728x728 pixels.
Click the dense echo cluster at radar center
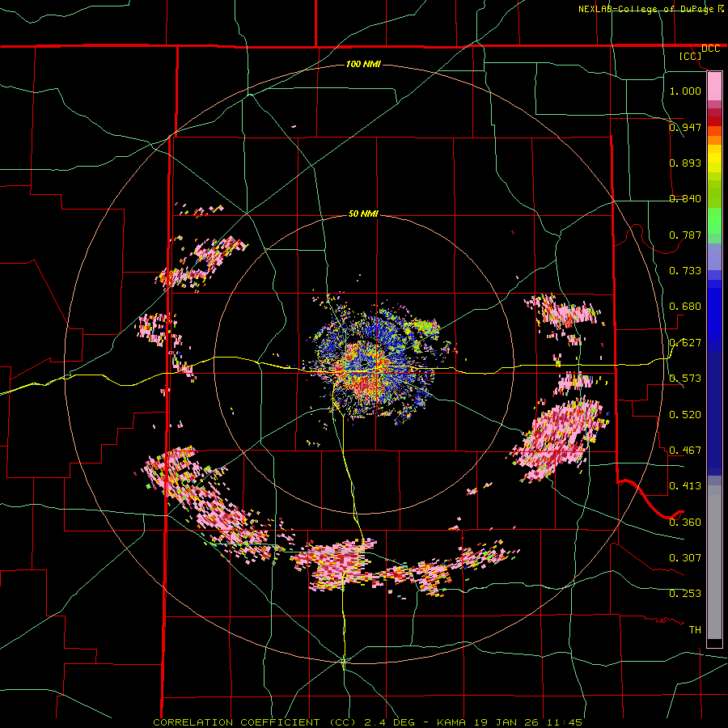tap(375, 365)
